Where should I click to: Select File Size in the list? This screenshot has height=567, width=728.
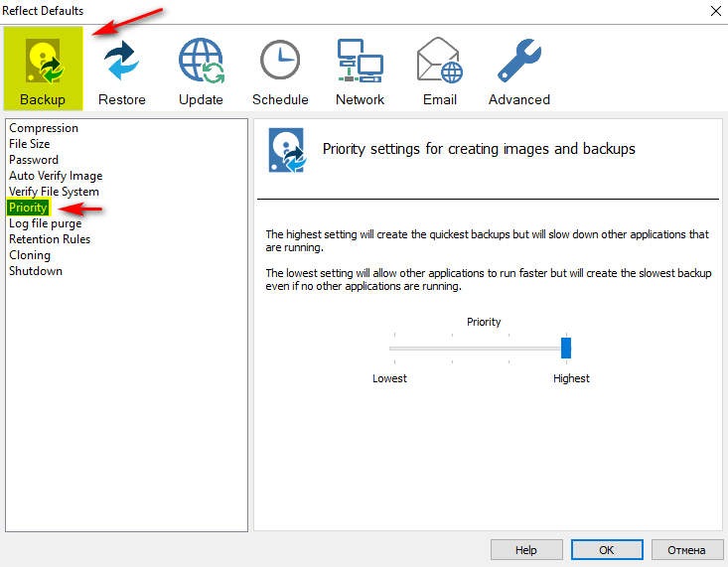29,144
